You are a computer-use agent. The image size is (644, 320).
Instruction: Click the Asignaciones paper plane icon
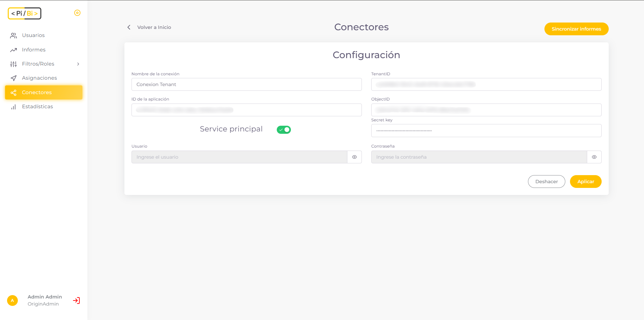tap(13, 78)
